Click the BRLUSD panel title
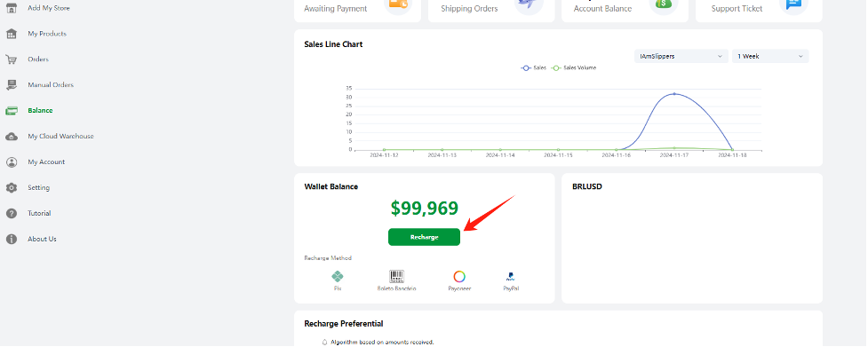 point(586,186)
